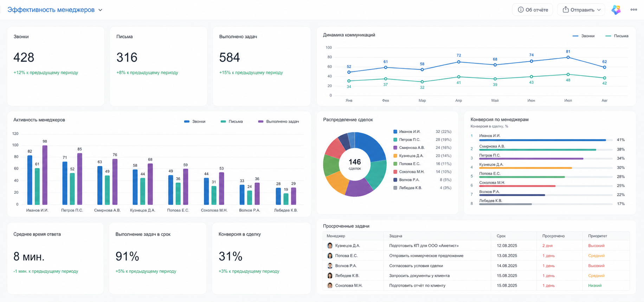Sort overdue tasks by Приоритет column header
The width and height of the screenshot is (644, 302).
click(x=598, y=236)
